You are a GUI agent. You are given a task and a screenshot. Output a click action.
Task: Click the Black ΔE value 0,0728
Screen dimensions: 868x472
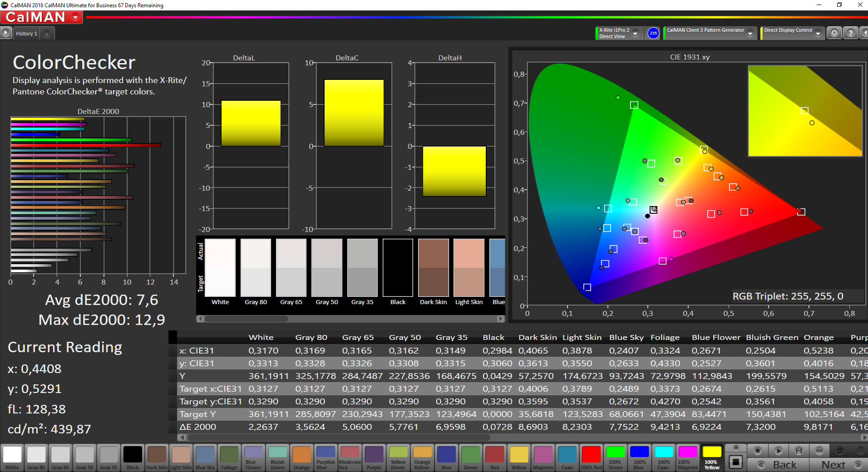(497, 427)
